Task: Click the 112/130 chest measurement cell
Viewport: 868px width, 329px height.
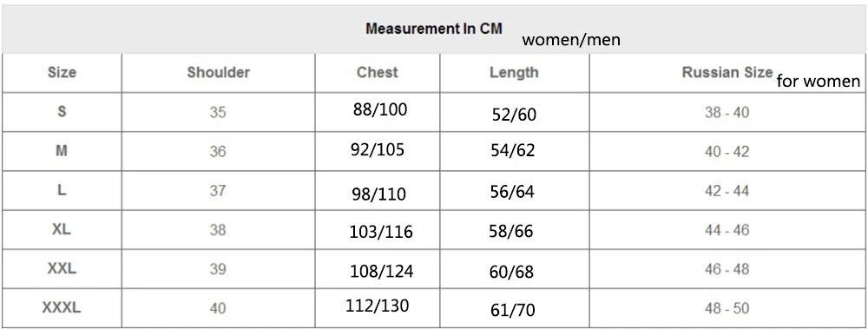Action: pyautogui.click(x=377, y=306)
